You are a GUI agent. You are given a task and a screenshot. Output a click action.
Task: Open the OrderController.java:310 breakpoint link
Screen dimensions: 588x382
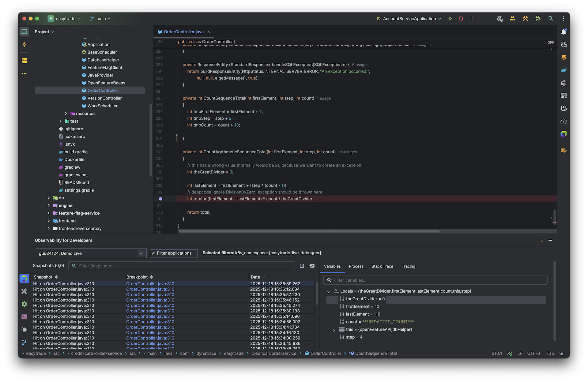[x=150, y=284]
